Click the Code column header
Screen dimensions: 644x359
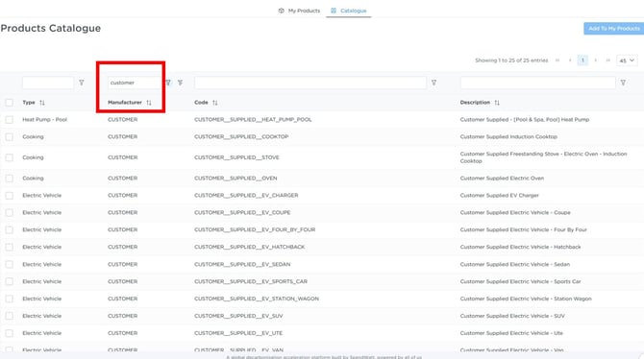tap(201, 103)
